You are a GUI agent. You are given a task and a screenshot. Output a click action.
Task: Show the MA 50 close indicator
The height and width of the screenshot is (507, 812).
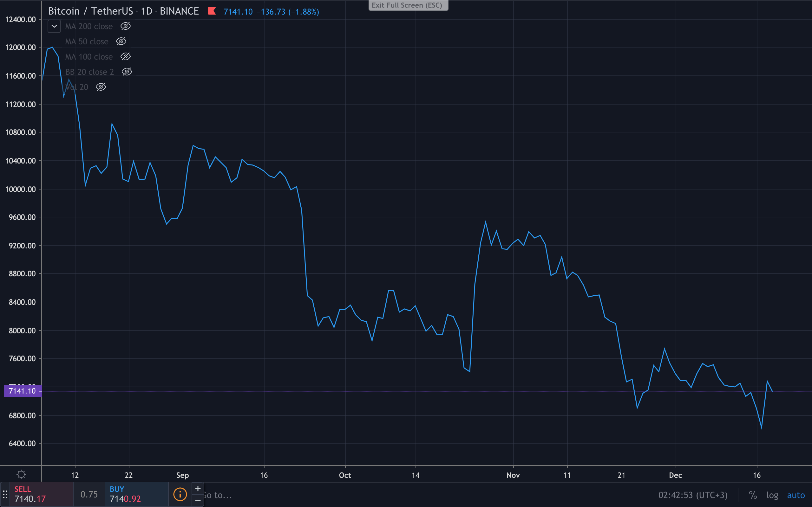click(121, 41)
